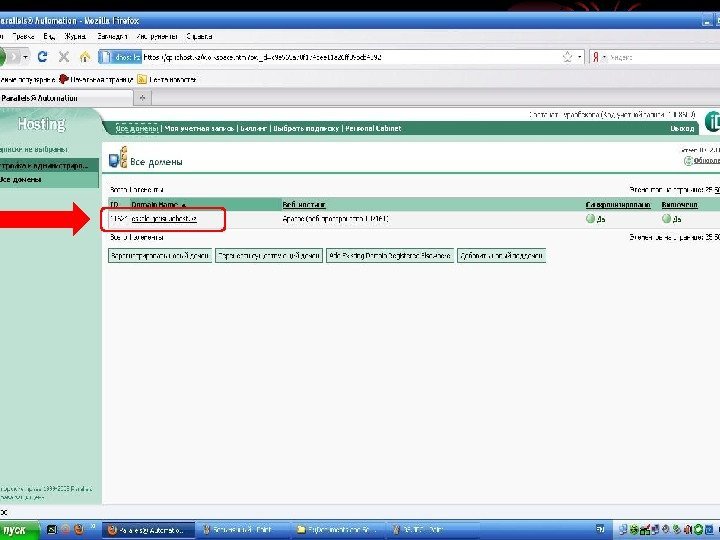Screen dimensions: 720x540
Task: Click the first quick launch icon in taskbar
Action: click(x=51, y=530)
